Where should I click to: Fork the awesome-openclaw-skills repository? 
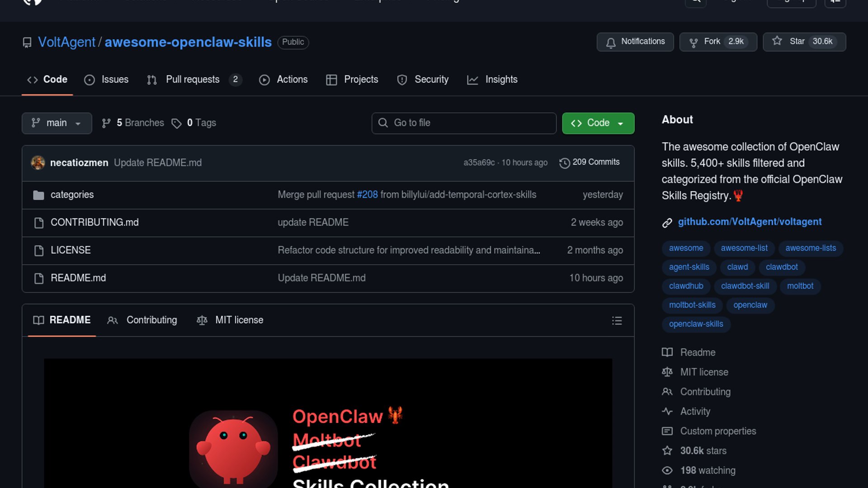pyautogui.click(x=712, y=42)
